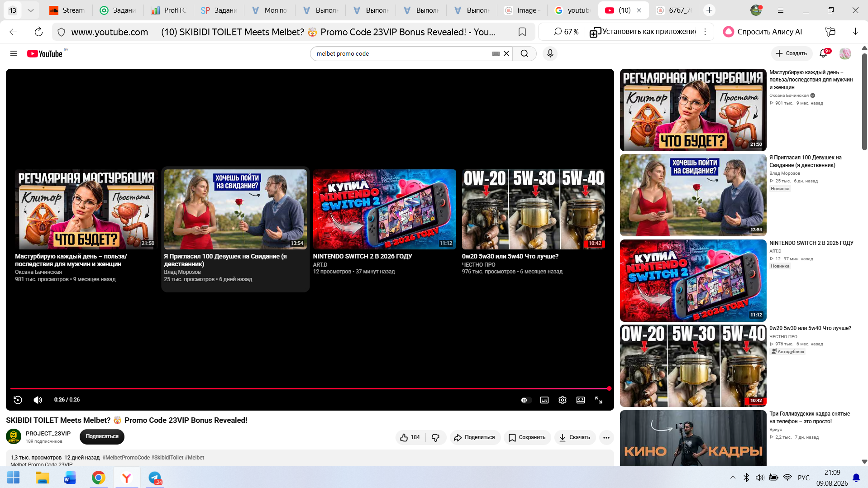Open the player settings gear

[563, 400]
